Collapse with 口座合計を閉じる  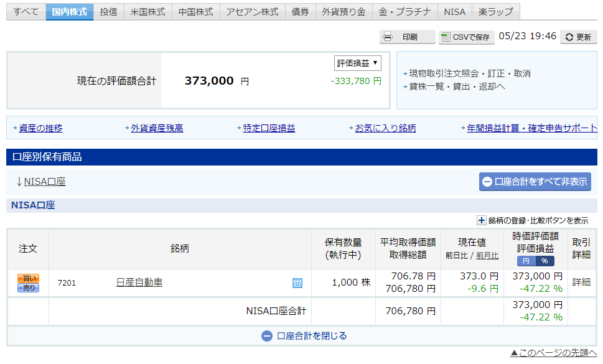[x=304, y=336]
